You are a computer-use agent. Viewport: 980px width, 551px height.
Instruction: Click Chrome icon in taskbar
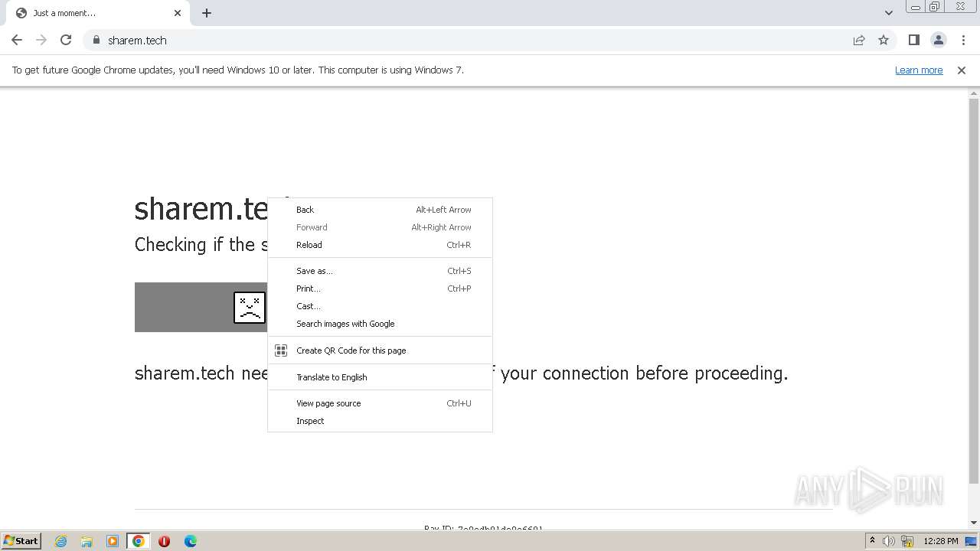[139, 541]
